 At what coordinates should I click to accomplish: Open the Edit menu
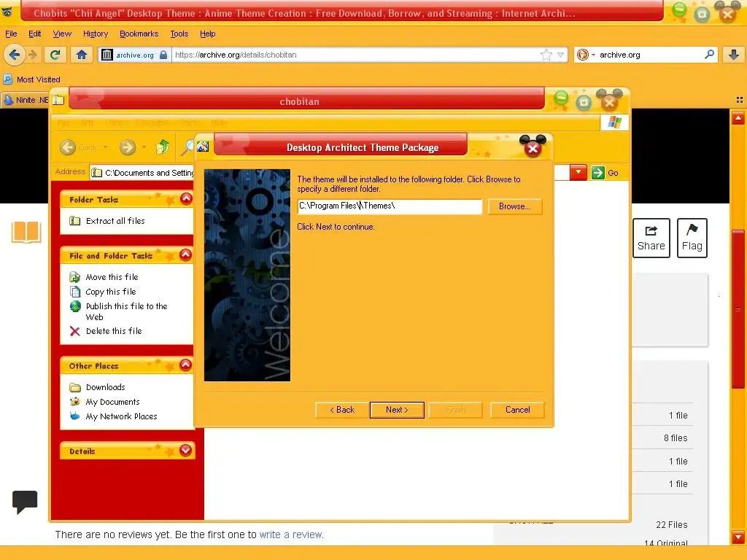(35, 34)
